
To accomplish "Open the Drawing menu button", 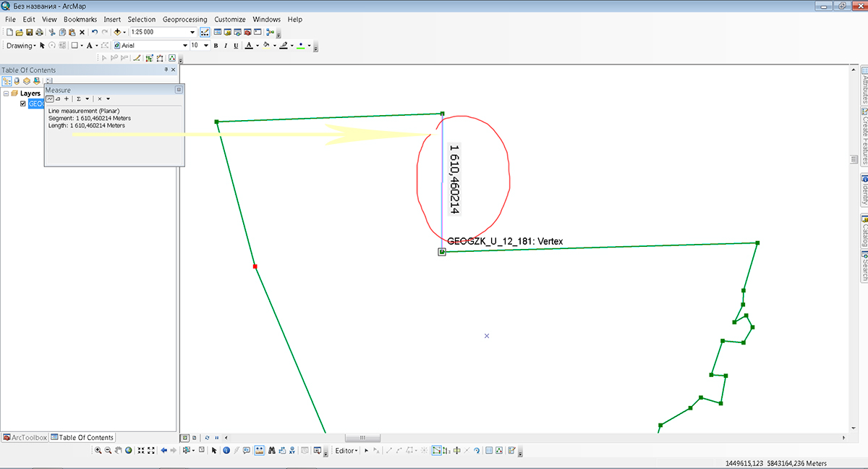I will (x=20, y=46).
